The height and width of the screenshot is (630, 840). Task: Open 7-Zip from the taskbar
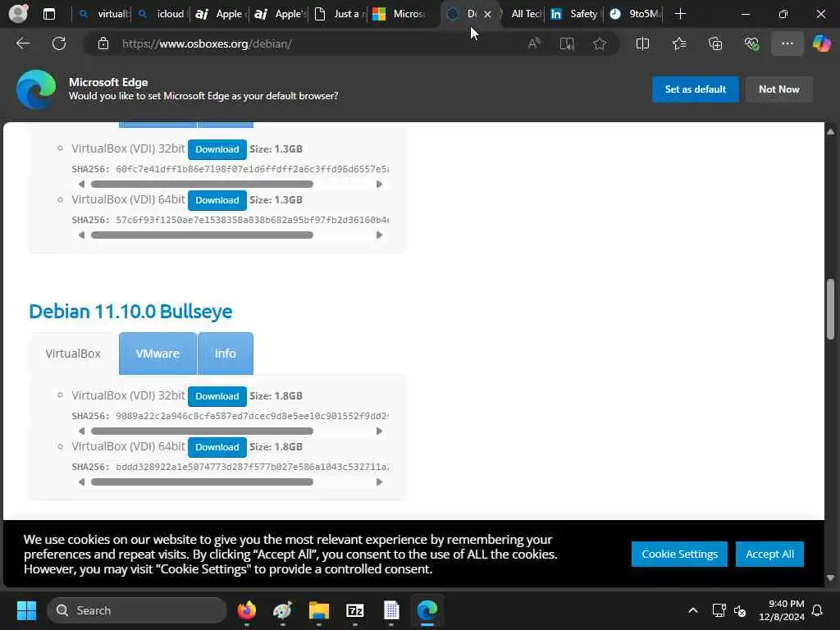click(354, 610)
